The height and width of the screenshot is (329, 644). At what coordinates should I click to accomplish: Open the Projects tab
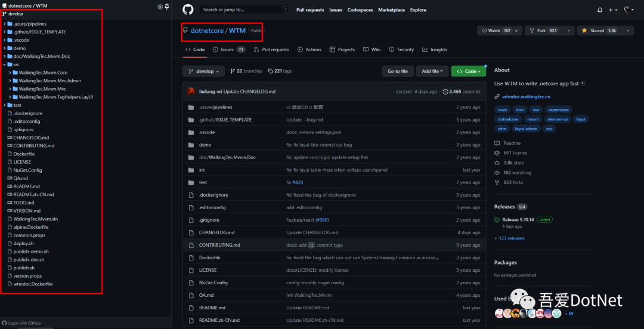click(342, 49)
